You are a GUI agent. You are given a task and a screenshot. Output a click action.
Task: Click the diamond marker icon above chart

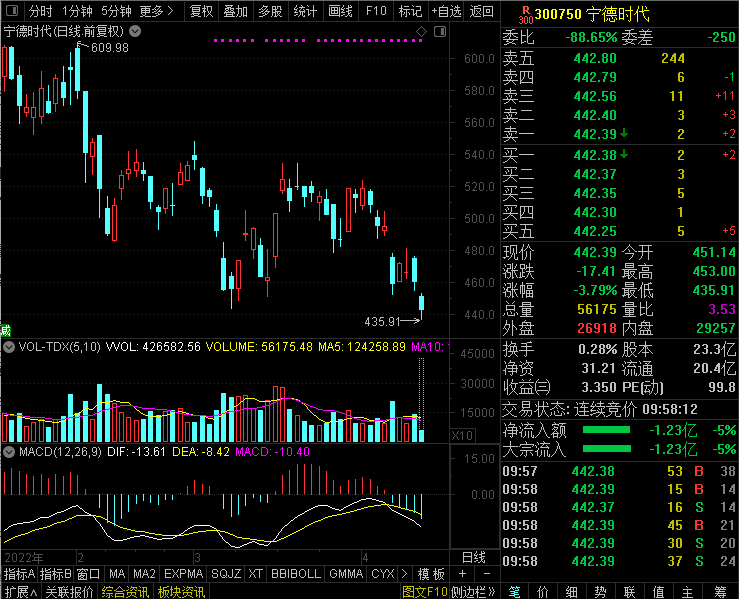pyautogui.click(x=421, y=33)
